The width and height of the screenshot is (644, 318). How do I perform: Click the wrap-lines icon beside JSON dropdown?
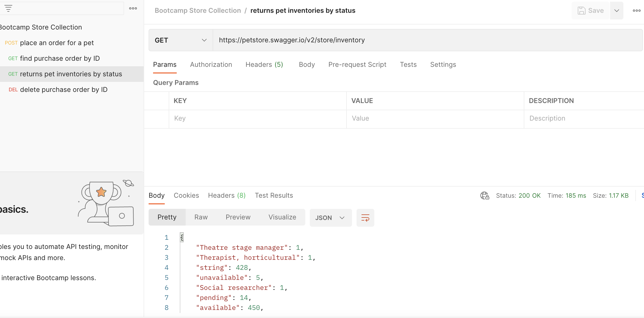pyautogui.click(x=365, y=218)
